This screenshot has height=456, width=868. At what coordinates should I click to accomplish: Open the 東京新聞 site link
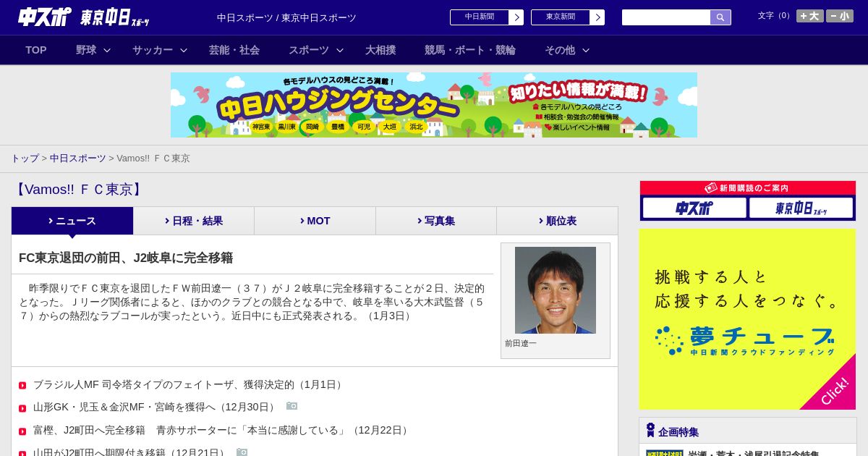tap(561, 17)
